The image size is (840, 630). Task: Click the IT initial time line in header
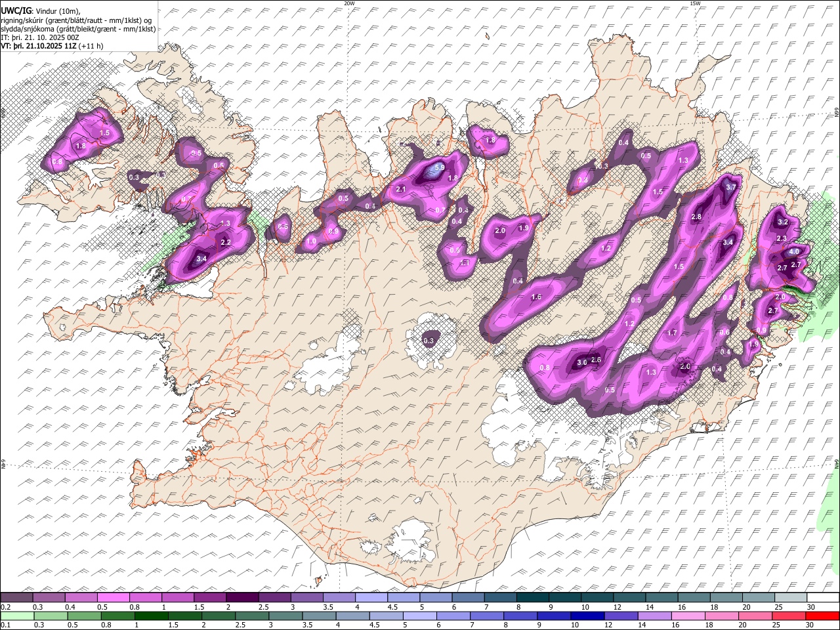pos(40,37)
